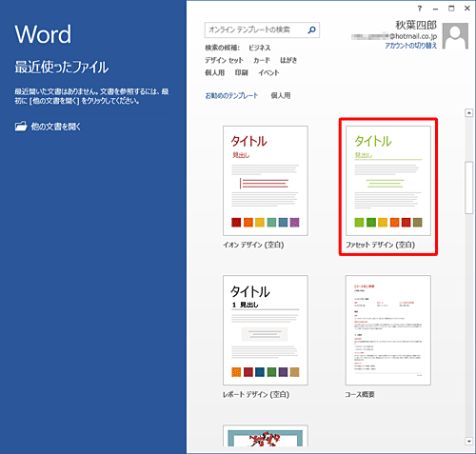Click the コース概要 label text
Image resolution: width=476 pixels, height=454 pixels.
(360, 395)
